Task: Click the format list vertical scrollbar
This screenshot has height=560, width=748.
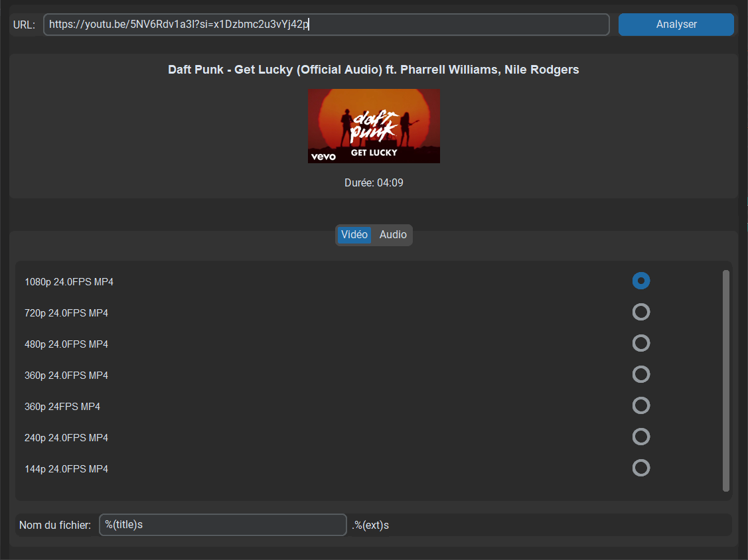Action: pyautogui.click(x=725, y=381)
